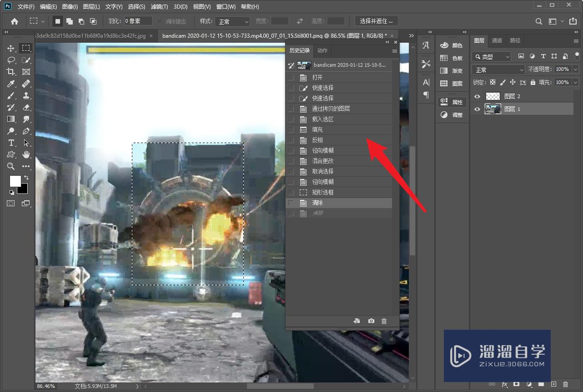Lock position of the layer

(x=513, y=82)
